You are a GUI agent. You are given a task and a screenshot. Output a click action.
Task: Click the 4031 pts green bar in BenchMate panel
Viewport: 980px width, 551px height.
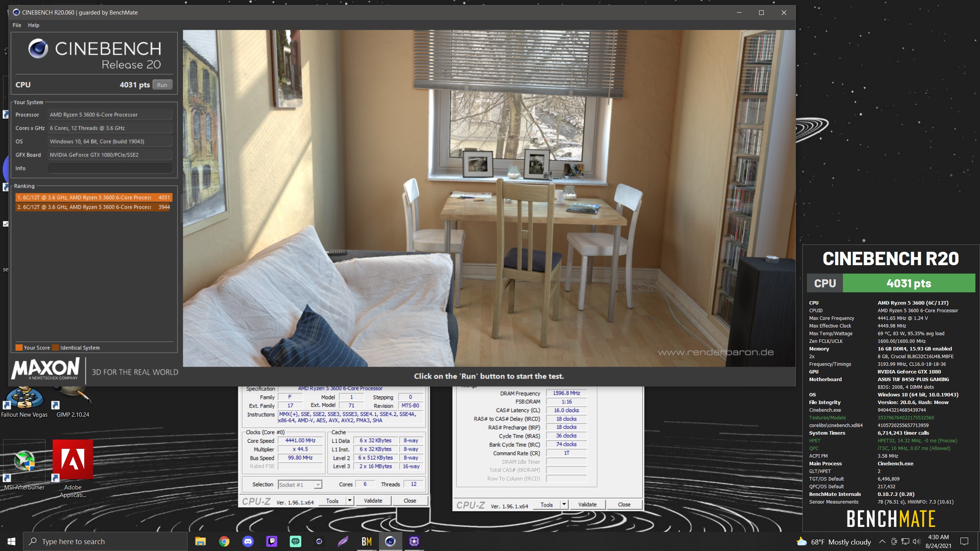click(909, 283)
